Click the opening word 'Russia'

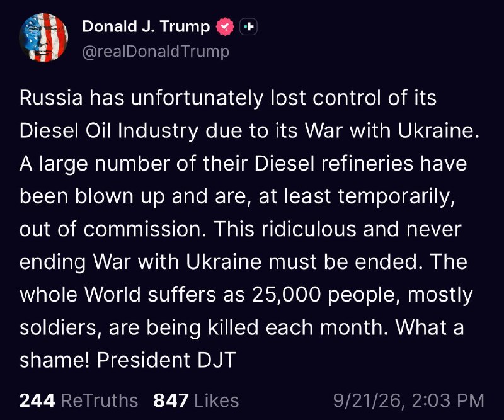point(51,98)
